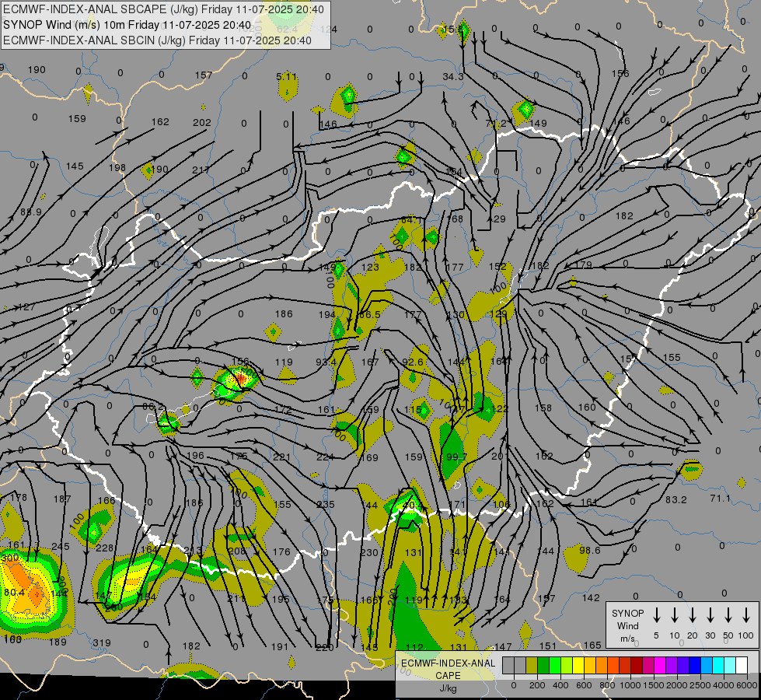
Task: Click the 6000 tick label on the color scale
Action: [x=748, y=685]
